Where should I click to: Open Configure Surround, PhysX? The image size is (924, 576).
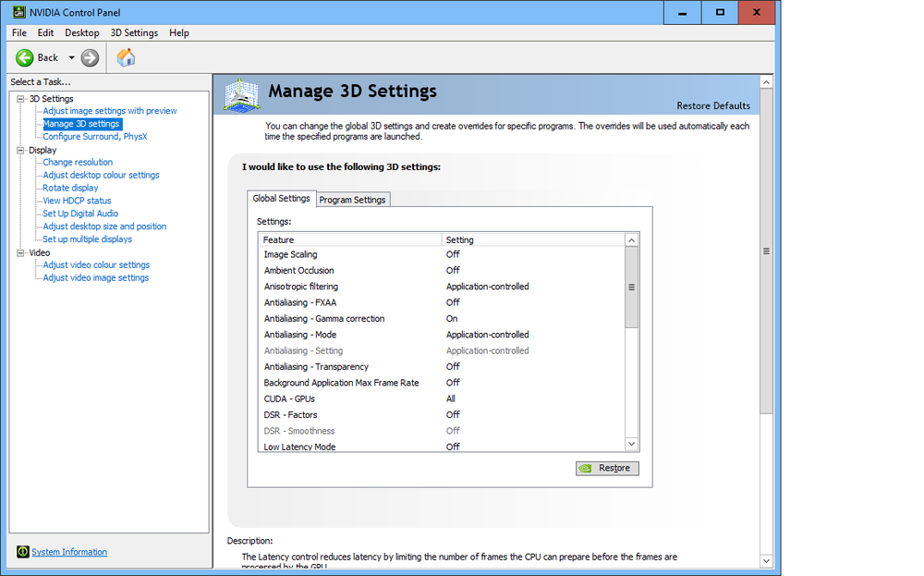[x=95, y=137]
